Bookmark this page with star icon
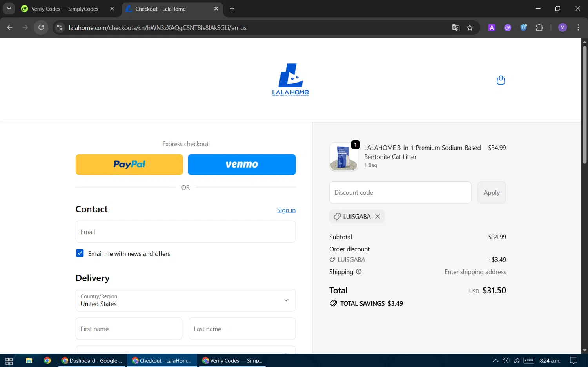The width and height of the screenshot is (588, 367). click(470, 27)
